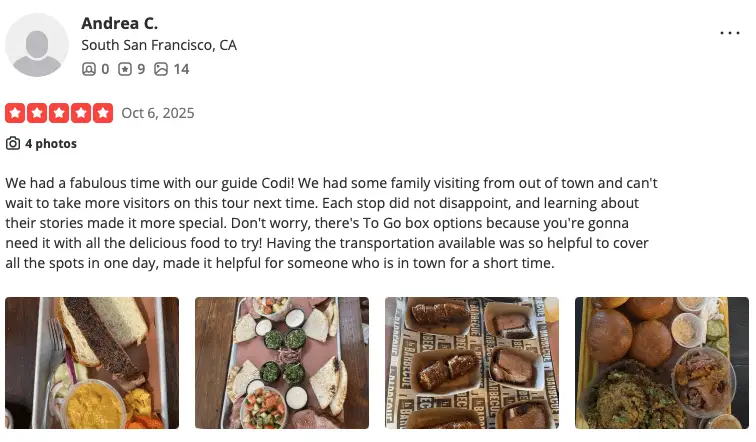Click the third red rating star

click(60, 113)
